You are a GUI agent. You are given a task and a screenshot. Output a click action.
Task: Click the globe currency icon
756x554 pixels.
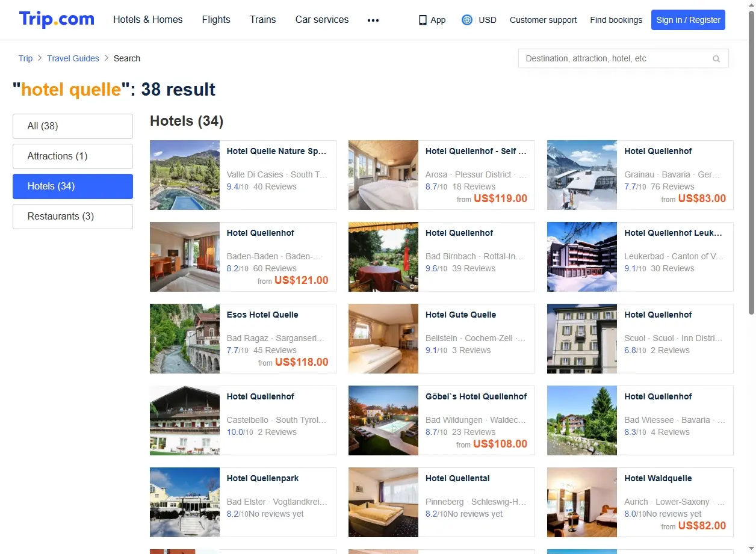466,20
